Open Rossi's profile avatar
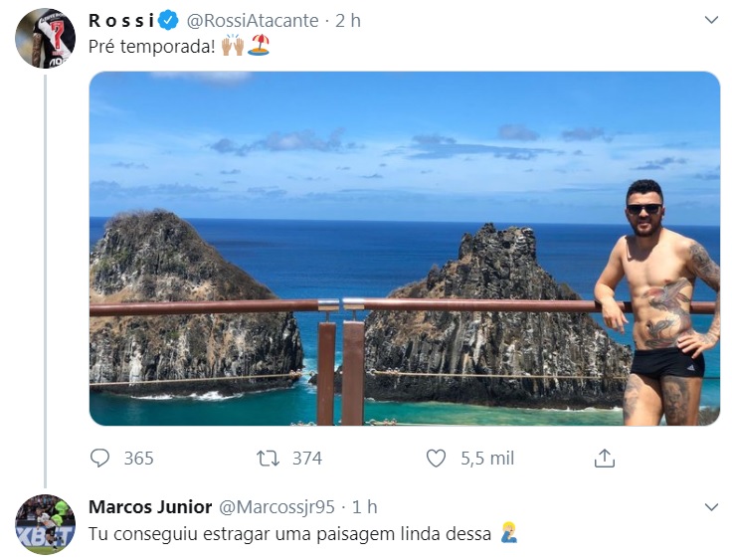Viewport: 732px width, 560px height. coord(46,39)
